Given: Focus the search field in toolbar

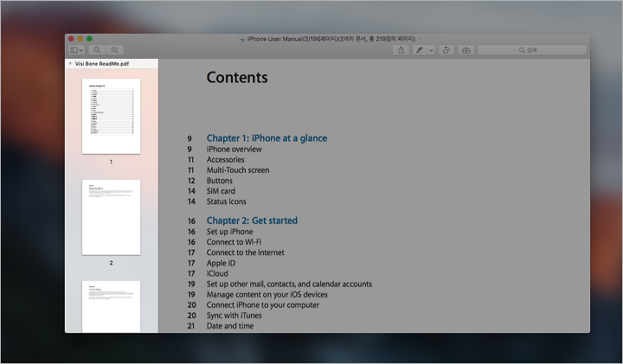Looking at the screenshot, I should coord(532,50).
